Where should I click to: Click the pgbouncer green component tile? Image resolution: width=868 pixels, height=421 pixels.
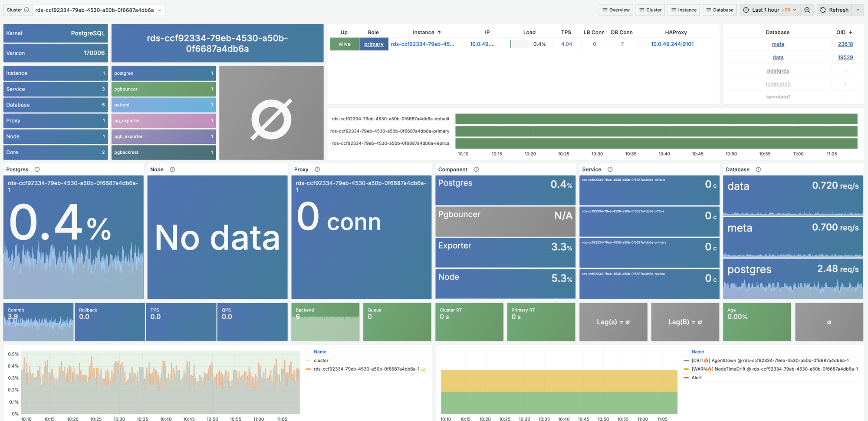163,89
